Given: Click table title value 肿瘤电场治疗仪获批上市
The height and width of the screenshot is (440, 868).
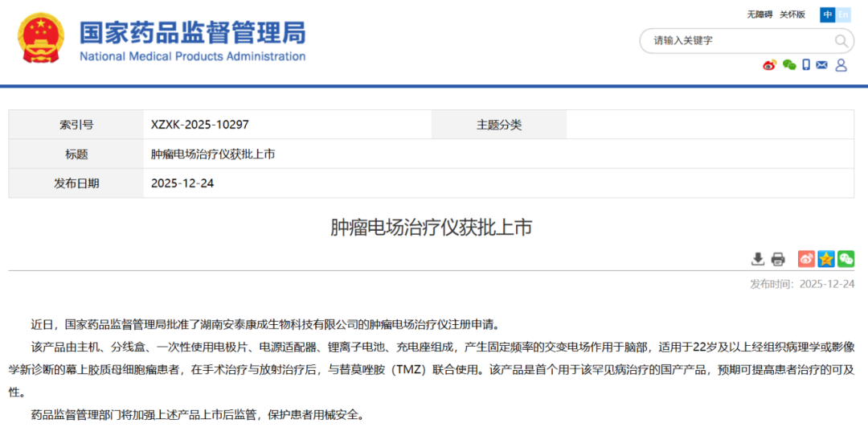Looking at the screenshot, I should 213,154.
